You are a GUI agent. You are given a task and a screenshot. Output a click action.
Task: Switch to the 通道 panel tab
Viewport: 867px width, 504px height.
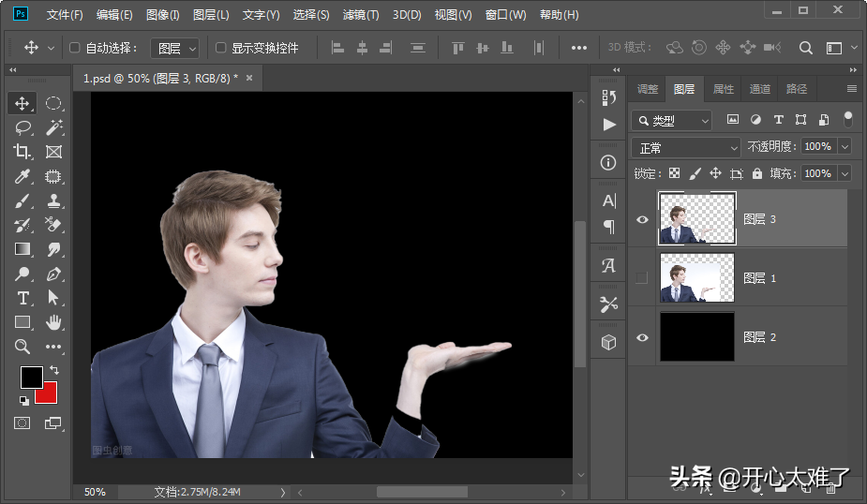pyautogui.click(x=759, y=89)
